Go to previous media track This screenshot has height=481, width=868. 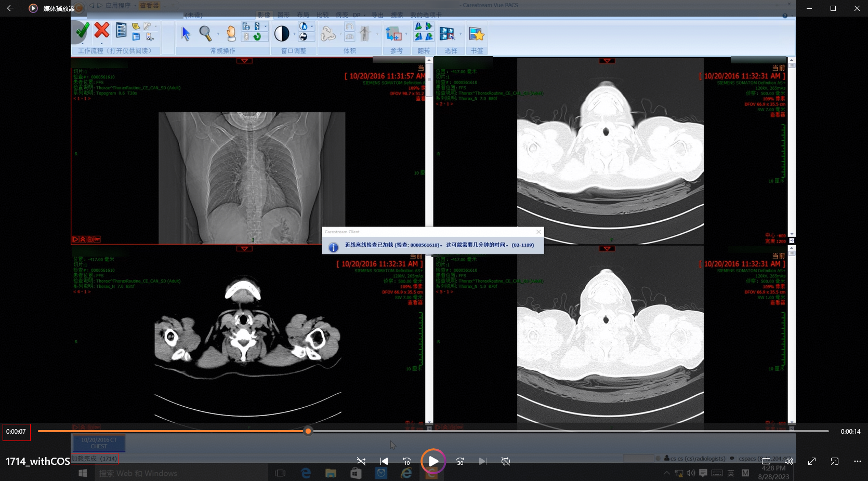384,461
